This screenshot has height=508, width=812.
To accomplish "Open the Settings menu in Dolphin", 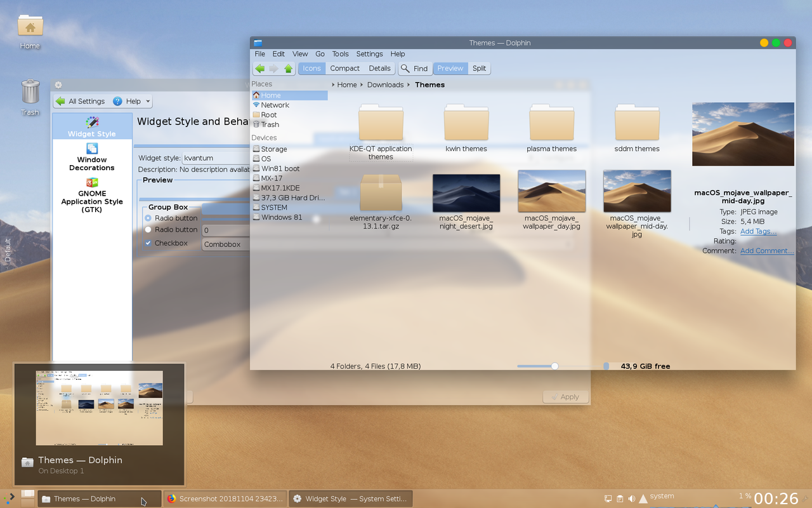I will click(369, 54).
